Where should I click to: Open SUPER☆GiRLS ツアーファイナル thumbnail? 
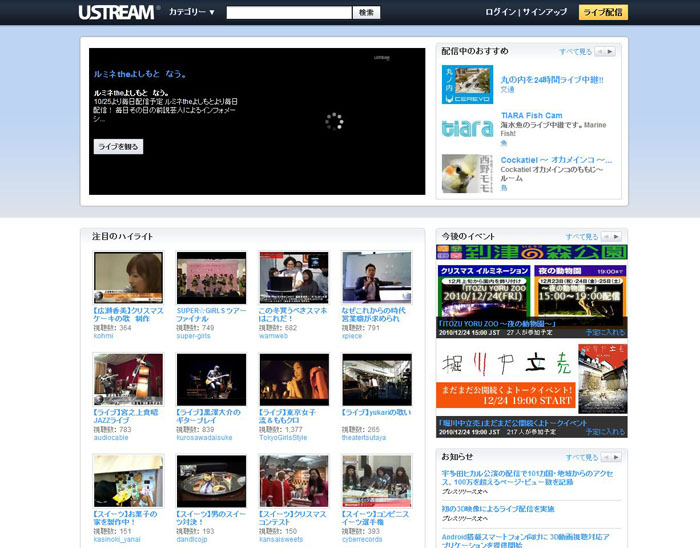(211, 278)
